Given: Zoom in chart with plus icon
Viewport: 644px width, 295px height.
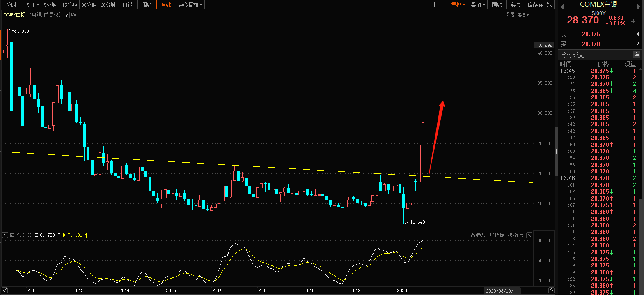Looking at the screenshot, I should [x=434, y=5].
